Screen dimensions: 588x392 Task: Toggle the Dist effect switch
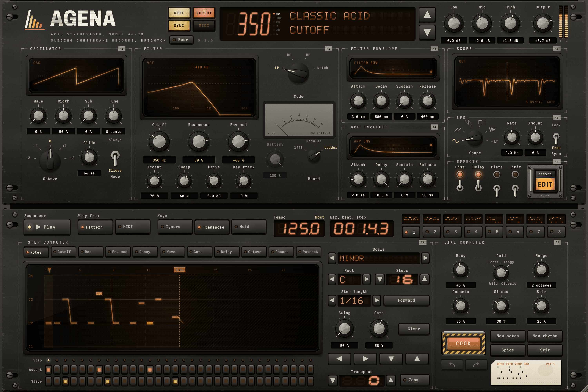click(x=460, y=187)
